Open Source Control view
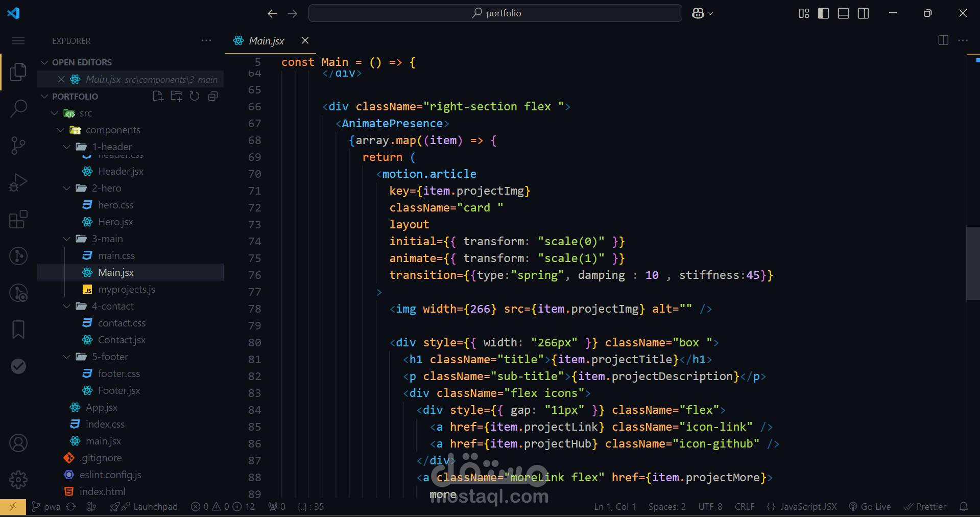 [18, 146]
